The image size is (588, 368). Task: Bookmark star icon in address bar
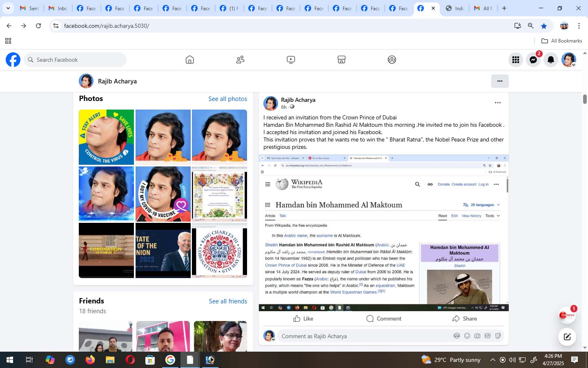(x=544, y=26)
